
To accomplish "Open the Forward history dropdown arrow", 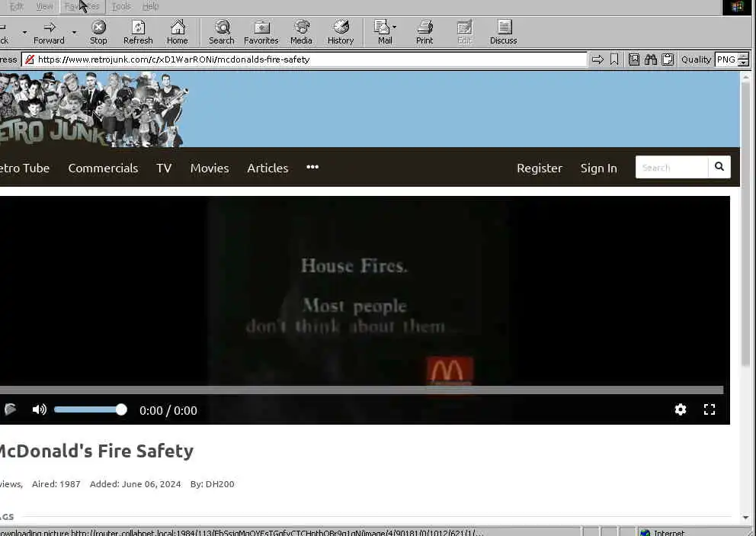I will (74, 32).
